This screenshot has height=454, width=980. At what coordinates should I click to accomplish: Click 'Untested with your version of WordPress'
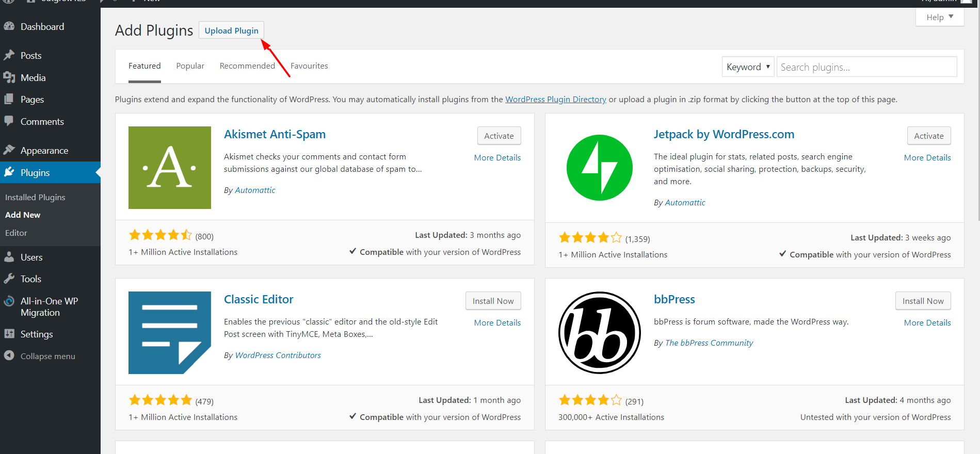[875, 417]
